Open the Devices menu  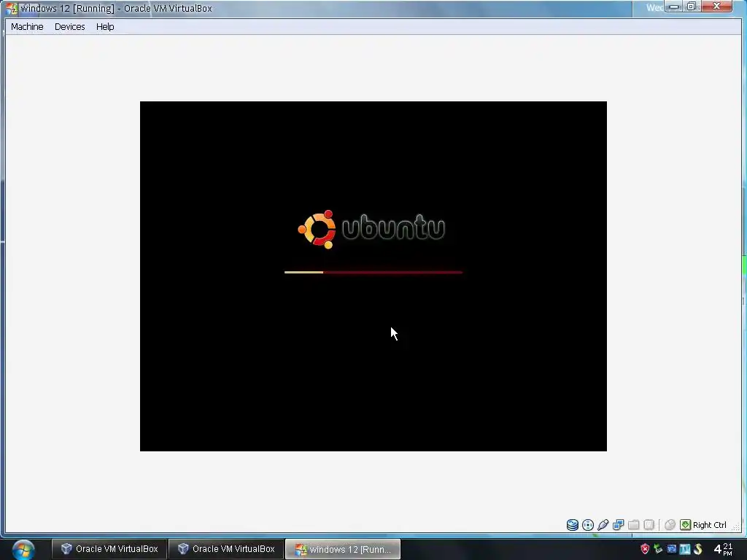69,27
